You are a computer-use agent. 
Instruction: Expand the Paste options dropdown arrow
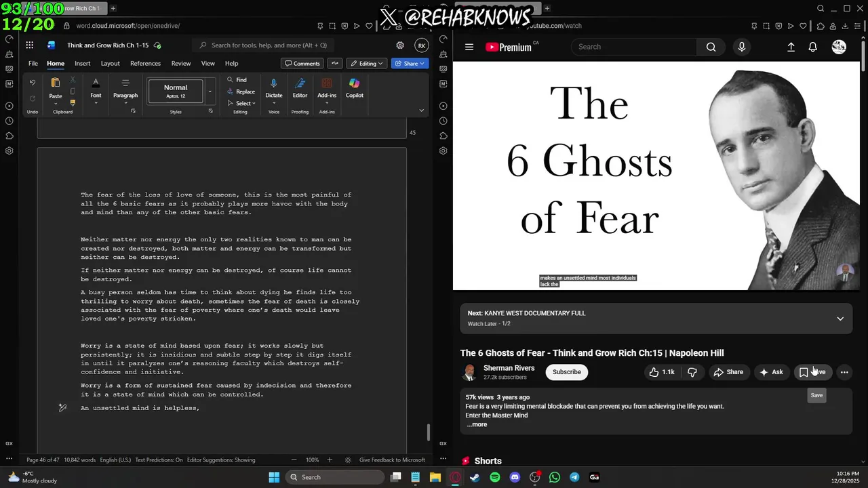pyautogui.click(x=56, y=104)
